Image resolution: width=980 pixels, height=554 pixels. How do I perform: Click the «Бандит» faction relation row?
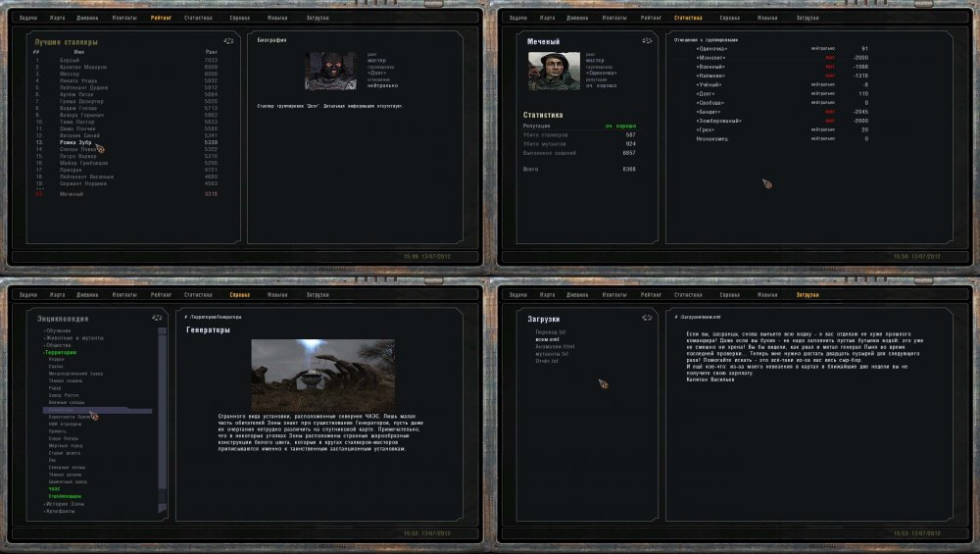click(x=782, y=112)
